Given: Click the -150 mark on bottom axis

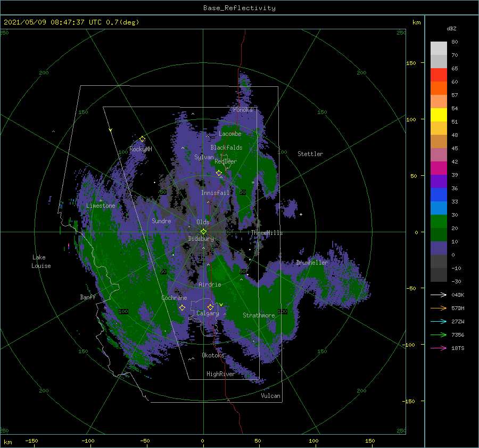Looking at the screenshot, I should click(x=31, y=441).
